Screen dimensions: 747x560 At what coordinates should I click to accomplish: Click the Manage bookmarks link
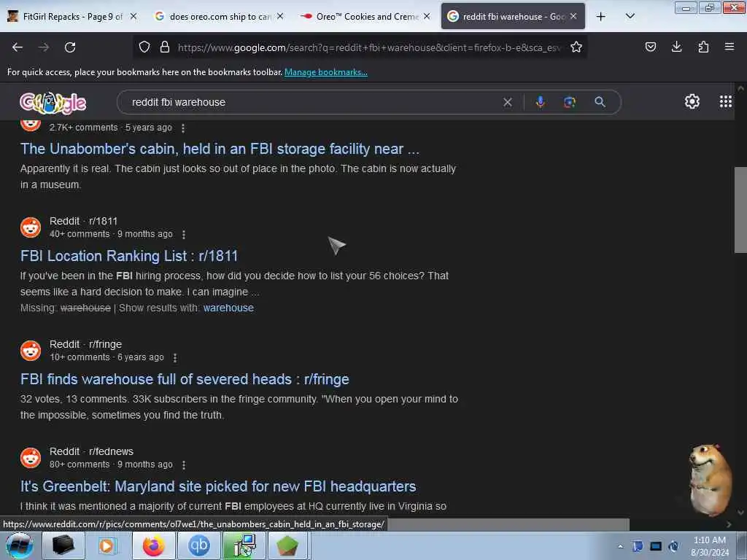click(326, 72)
